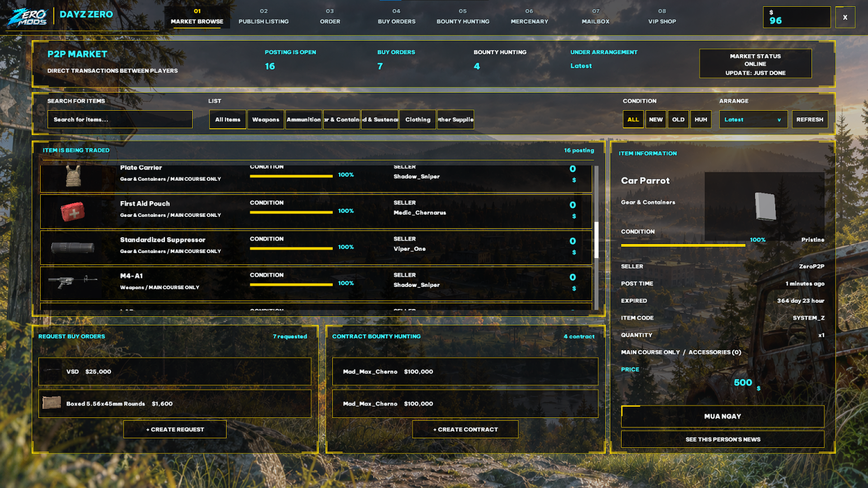The width and height of the screenshot is (868, 488).
Task: Click the Boxed 5.56x45mm Rounds icon
Action: [x=51, y=403]
